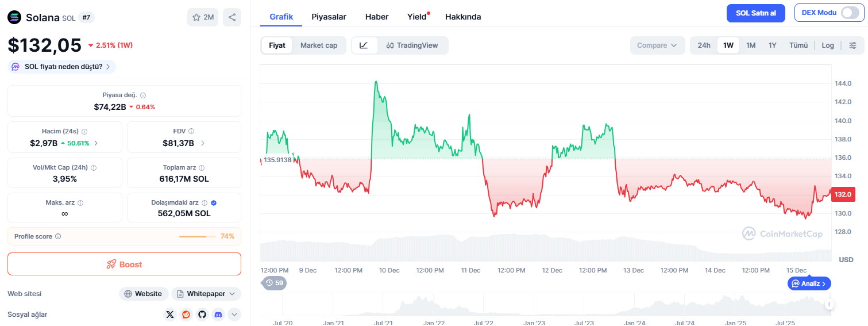Open the GitHub social link icon
Viewport: 868px width, 326px height.
(202, 315)
